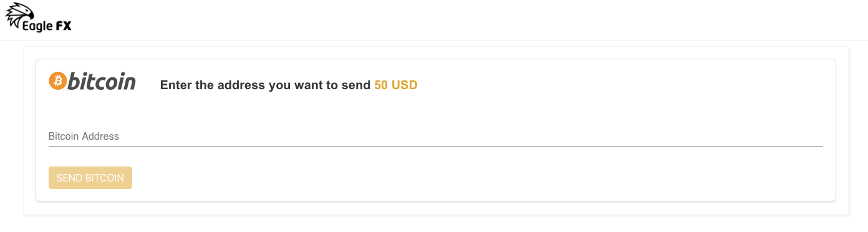This screenshot has height=232, width=868.
Task: Click the number '50' in the heading
Action: (381, 85)
